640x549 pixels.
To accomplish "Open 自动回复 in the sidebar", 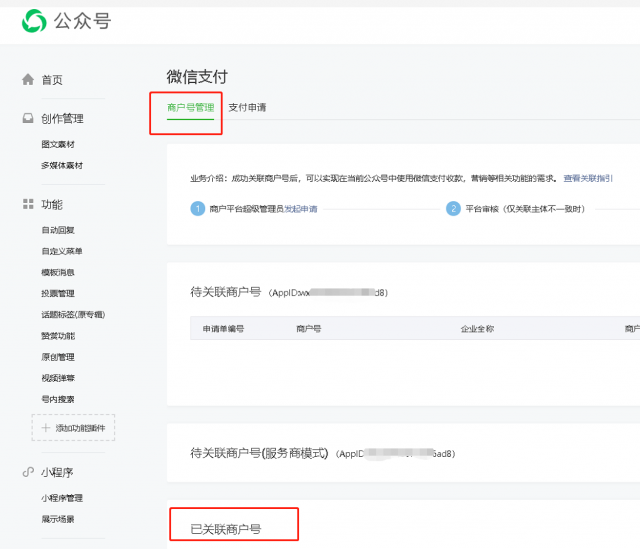I will [x=58, y=230].
